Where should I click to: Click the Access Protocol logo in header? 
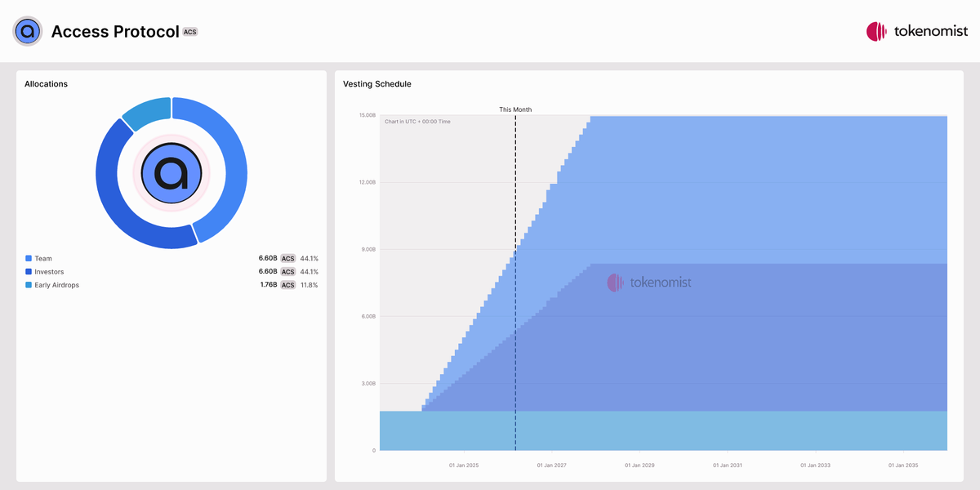coord(27,32)
